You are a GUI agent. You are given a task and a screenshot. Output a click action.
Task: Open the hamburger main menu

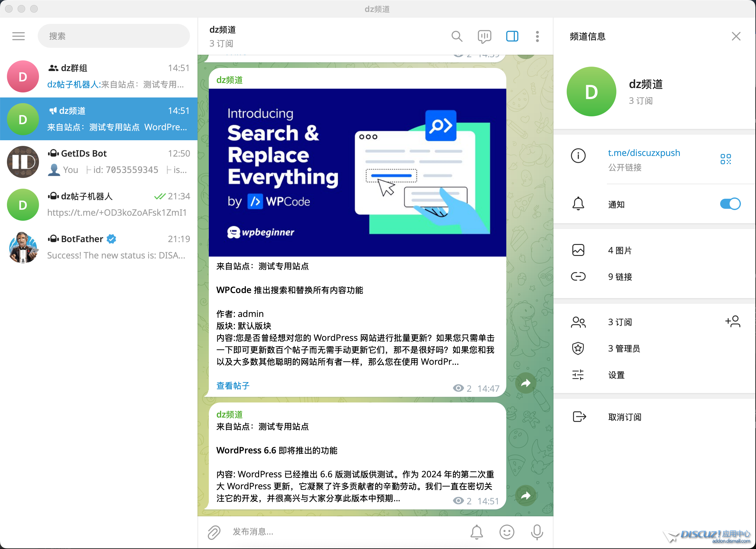pyautogui.click(x=18, y=36)
